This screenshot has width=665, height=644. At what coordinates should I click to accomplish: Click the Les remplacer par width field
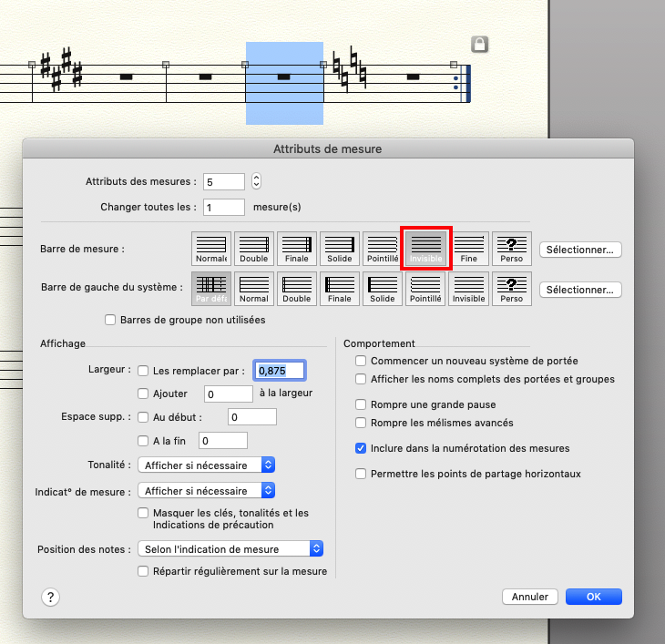(279, 371)
